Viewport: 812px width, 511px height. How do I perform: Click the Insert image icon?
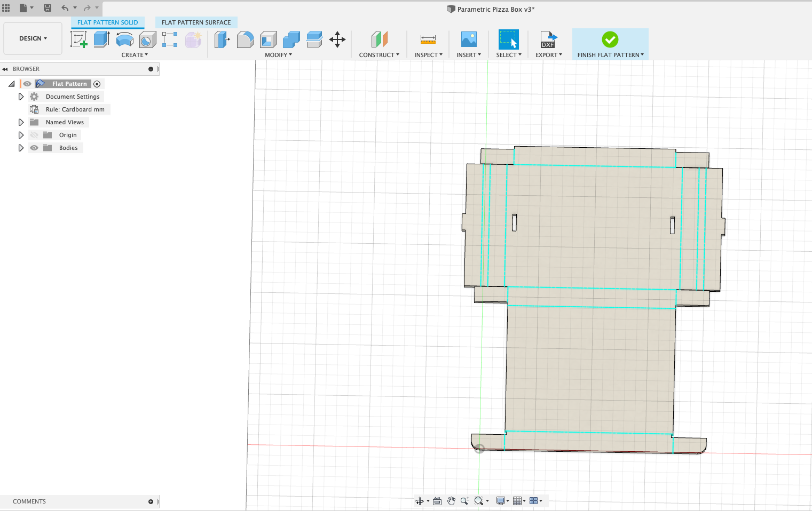tap(469, 39)
